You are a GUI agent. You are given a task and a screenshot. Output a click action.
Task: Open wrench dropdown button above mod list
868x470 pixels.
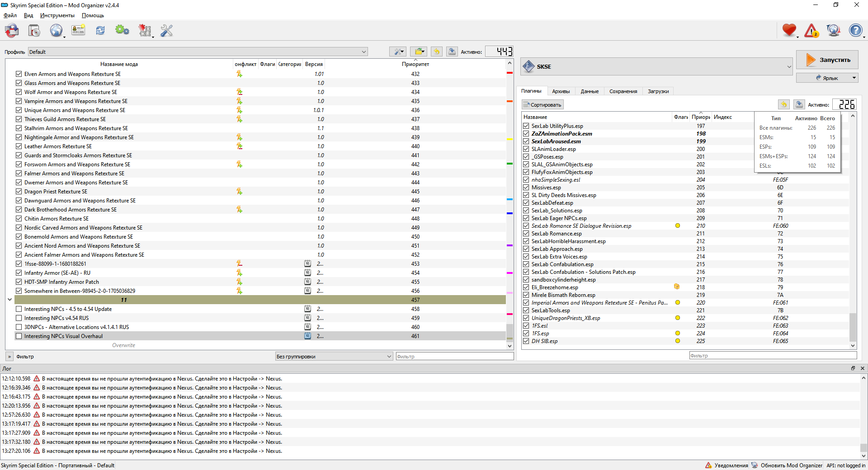point(398,52)
